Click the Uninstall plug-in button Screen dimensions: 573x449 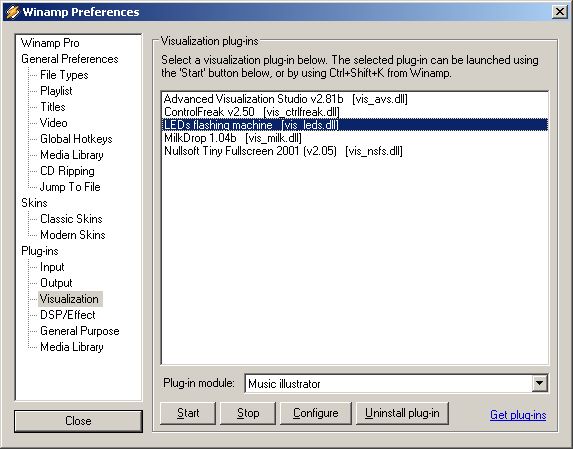click(x=402, y=413)
